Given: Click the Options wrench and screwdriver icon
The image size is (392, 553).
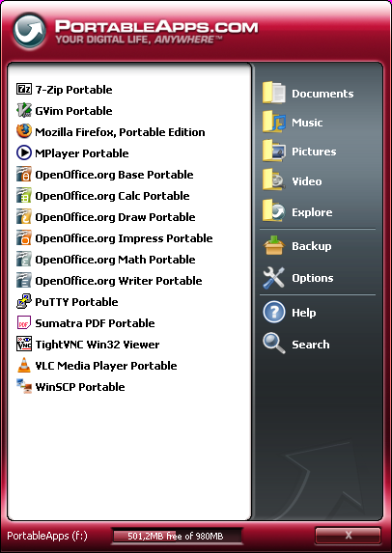Looking at the screenshot, I should (273, 278).
